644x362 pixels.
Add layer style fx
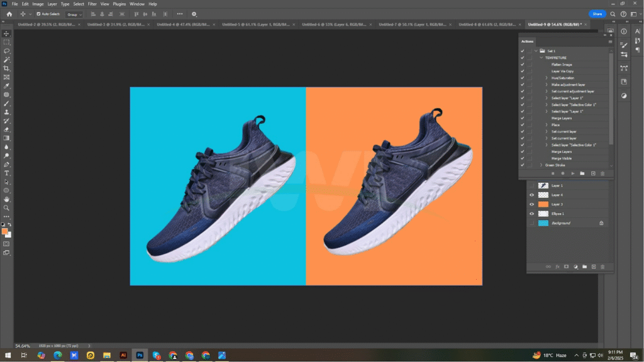tap(557, 266)
